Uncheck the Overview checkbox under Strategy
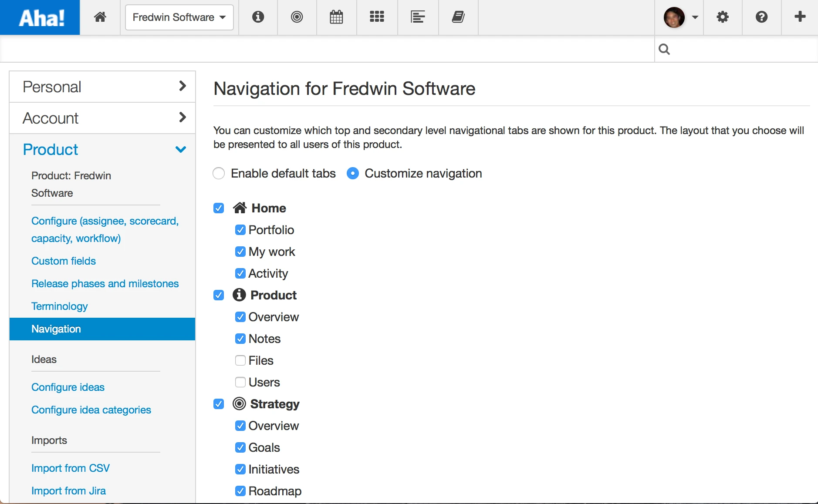Viewport: 818px width, 504px height. click(x=240, y=426)
